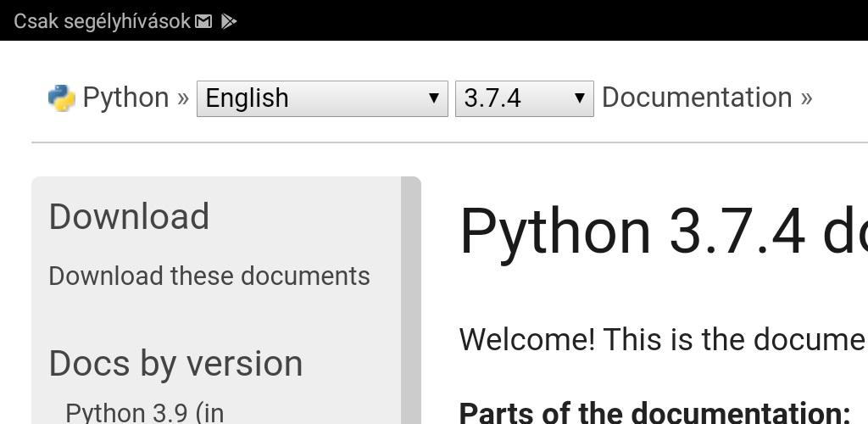Go to the Documentation breadcrumb link
The image size is (868, 424).
(697, 98)
